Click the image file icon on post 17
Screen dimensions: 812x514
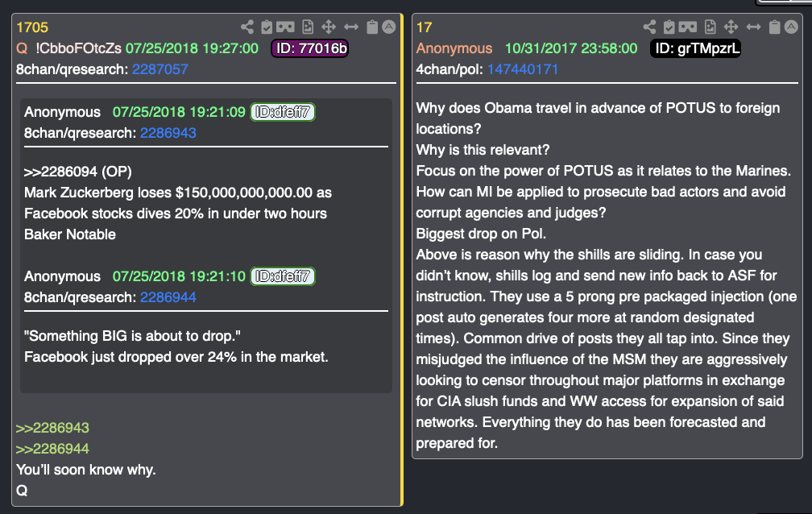coord(710,27)
